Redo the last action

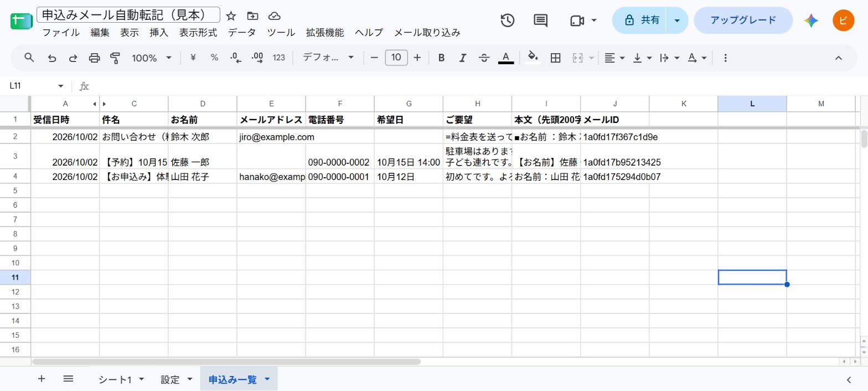coord(73,58)
